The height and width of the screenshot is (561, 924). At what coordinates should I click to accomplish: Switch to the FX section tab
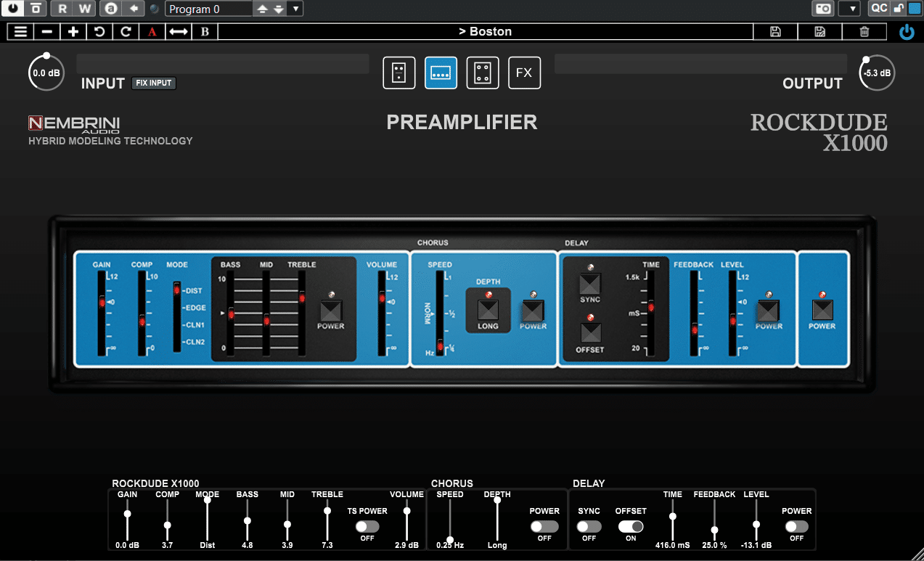(x=524, y=73)
